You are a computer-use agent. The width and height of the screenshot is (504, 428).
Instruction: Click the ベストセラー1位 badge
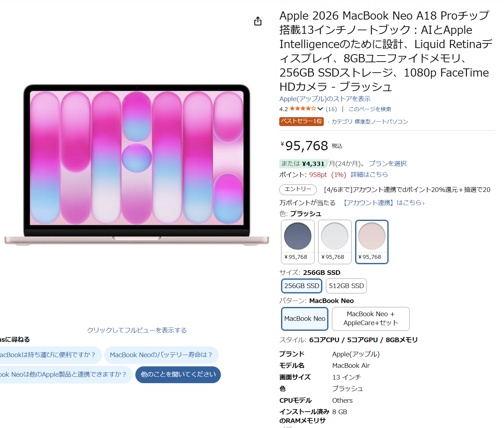point(301,121)
